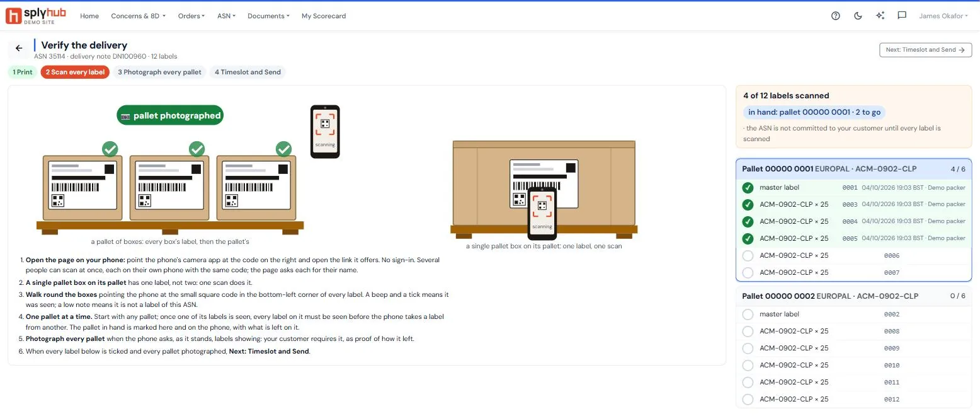Click the phone scanning the single pallet box
Viewport: 980px width, 416px height.
click(542, 214)
